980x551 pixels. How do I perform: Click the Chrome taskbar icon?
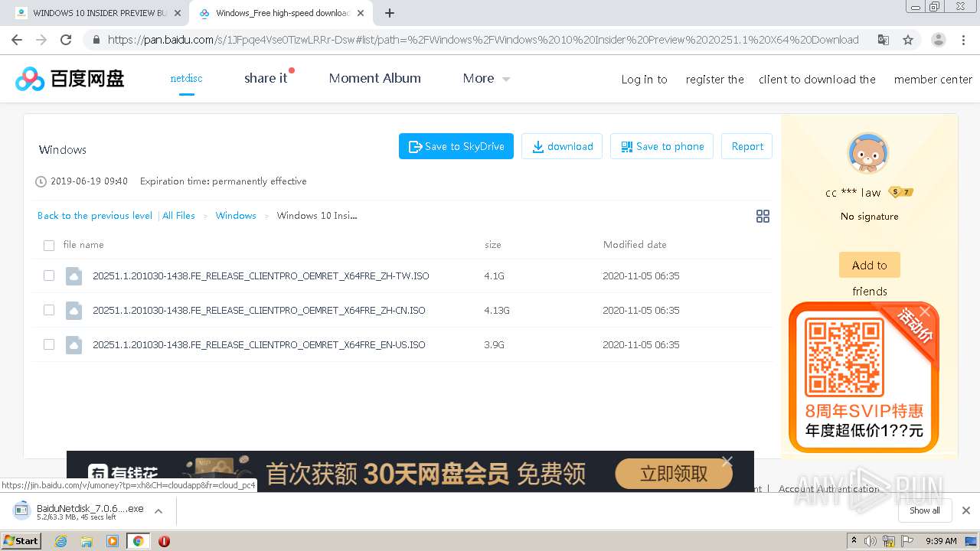click(138, 541)
